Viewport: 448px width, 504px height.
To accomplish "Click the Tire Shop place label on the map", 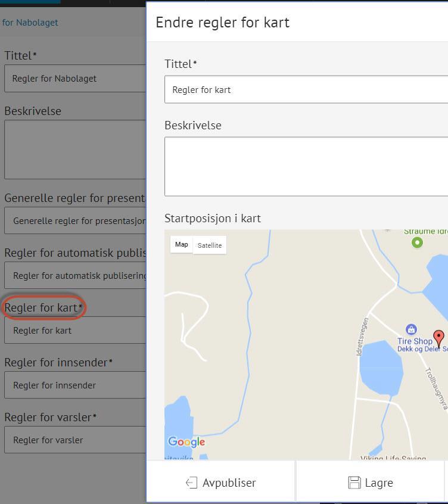I will [x=415, y=342].
